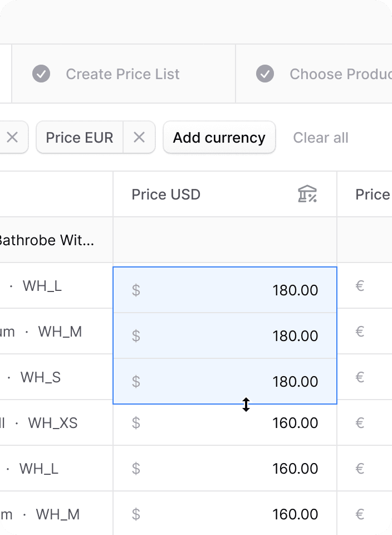The height and width of the screenshot is (535, 392).
Task: Remove the partially hidden currency chip
Action: [x=13, y=138]
